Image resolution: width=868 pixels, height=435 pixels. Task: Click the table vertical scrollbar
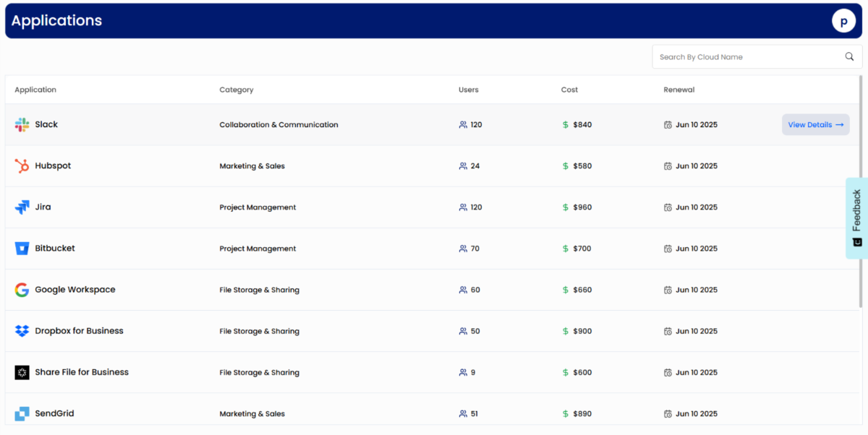[x=860, y=192]
